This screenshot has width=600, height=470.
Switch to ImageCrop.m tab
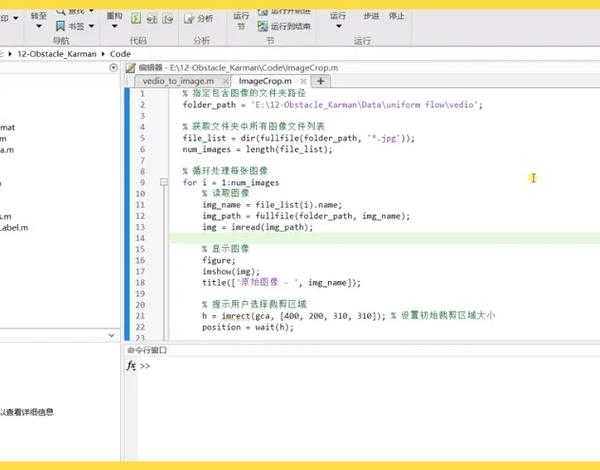pos(265,81)
